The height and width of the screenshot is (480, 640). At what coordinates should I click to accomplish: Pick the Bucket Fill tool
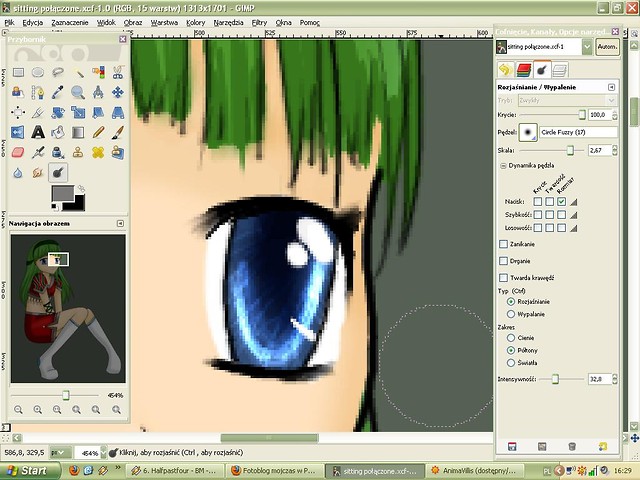click(x=58, y=132)
